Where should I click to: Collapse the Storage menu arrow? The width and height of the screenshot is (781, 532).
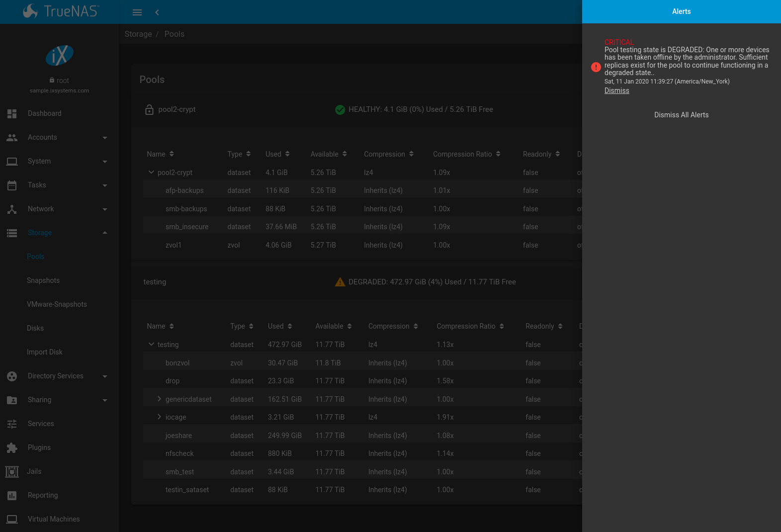105,233
